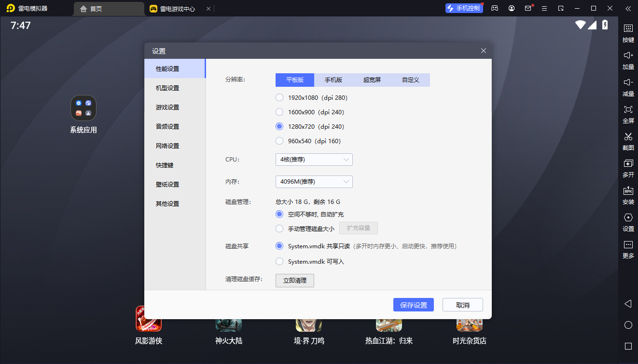
Task: Click the 保存设置 button
Action: click(x=414, y=305)
